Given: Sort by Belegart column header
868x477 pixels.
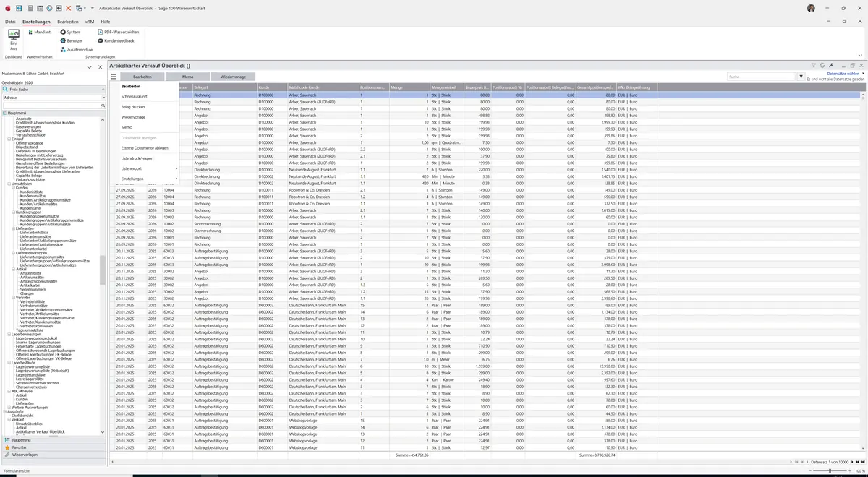Looking at the screenshot, I should point(224,87).
